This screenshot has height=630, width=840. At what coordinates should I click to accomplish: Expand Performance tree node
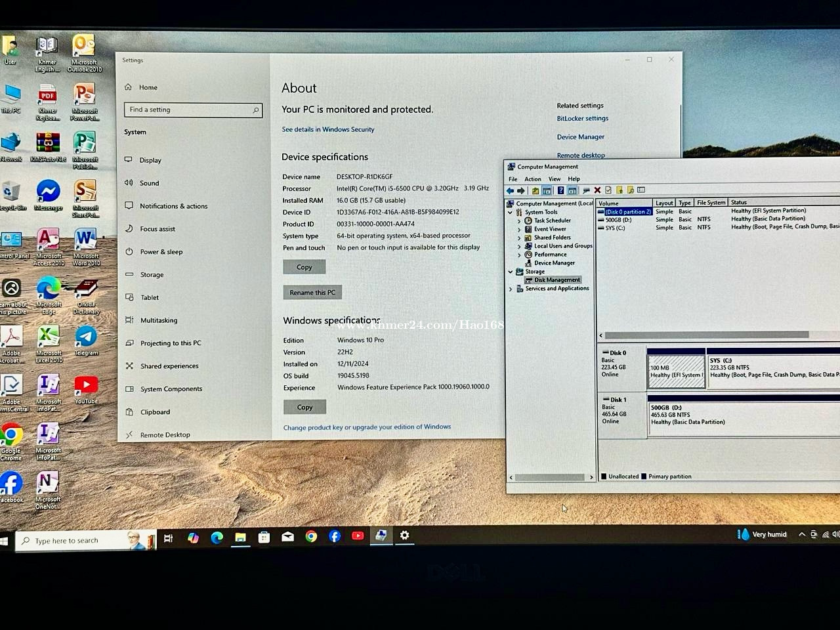pos(519,255)
